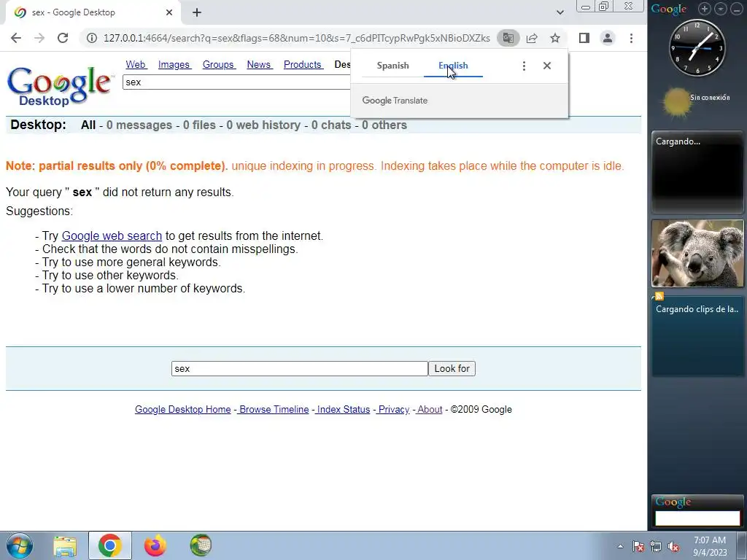Click the 'Cargando...' gadget panel
The width and height of the screenshot is (747, 560).
pyautogui.click(x=697, y=171)
